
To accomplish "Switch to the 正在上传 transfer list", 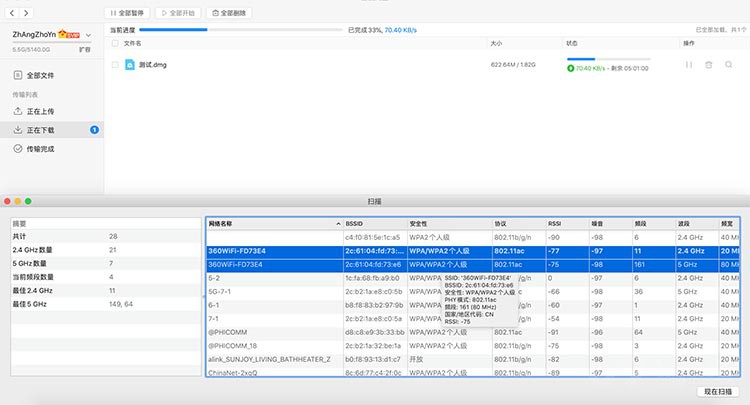I will [x=40, y=111].
